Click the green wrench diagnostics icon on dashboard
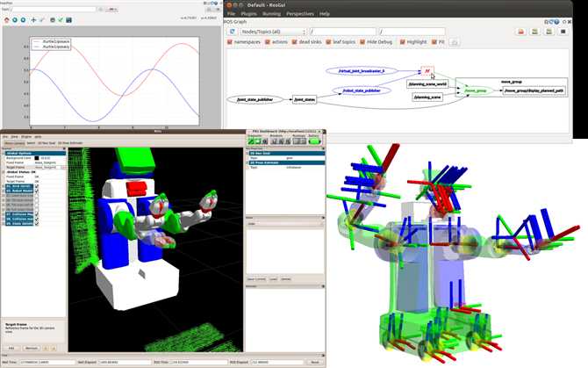Viewport: 588px width, 368px height. click(x=251, y=141)
